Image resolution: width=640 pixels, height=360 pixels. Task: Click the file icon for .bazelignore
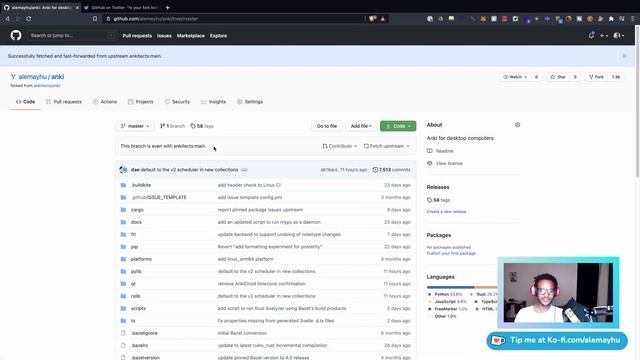tap(123, 333)
